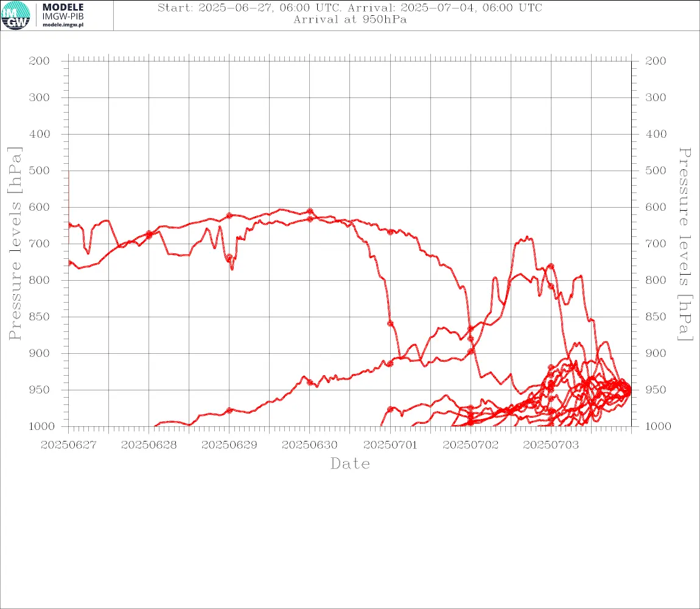The image size is (700, 609).
Task: Click the left-axis 800 pressure label
Action: [x=40, y=280]
